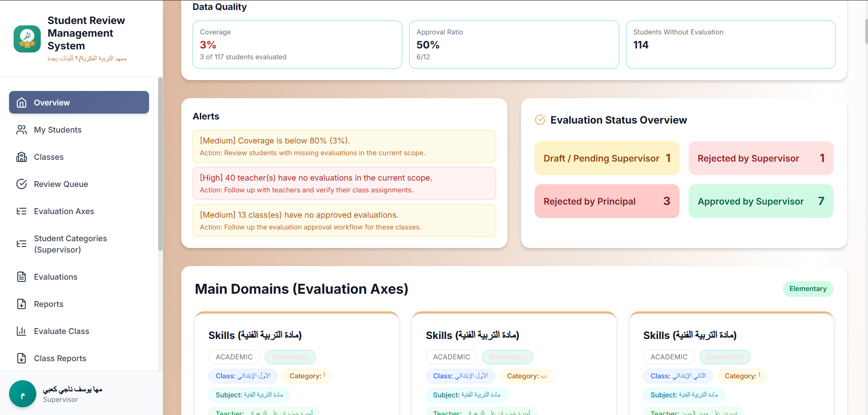Open the Elementary filter beside Main Domains
The height and width of the screenshot is (415, 868).
tap(808, 289)
